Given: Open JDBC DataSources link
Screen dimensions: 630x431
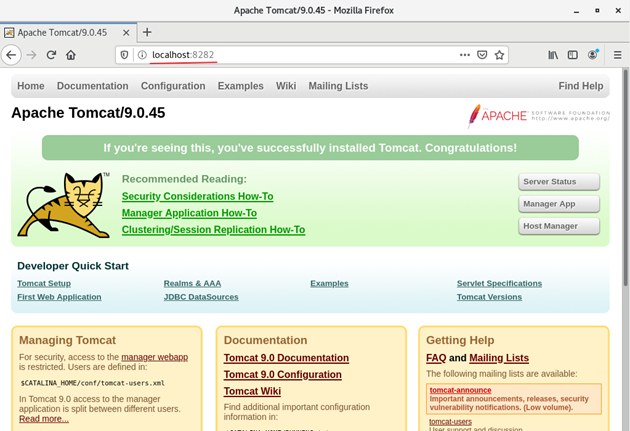Looking at the screenshot, I should tap(201, 297).
